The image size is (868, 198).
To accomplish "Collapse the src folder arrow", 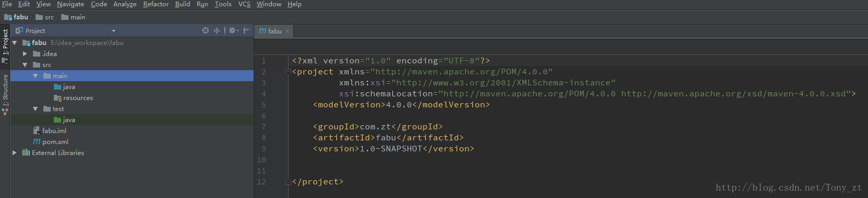I will (x=25, y=65).
